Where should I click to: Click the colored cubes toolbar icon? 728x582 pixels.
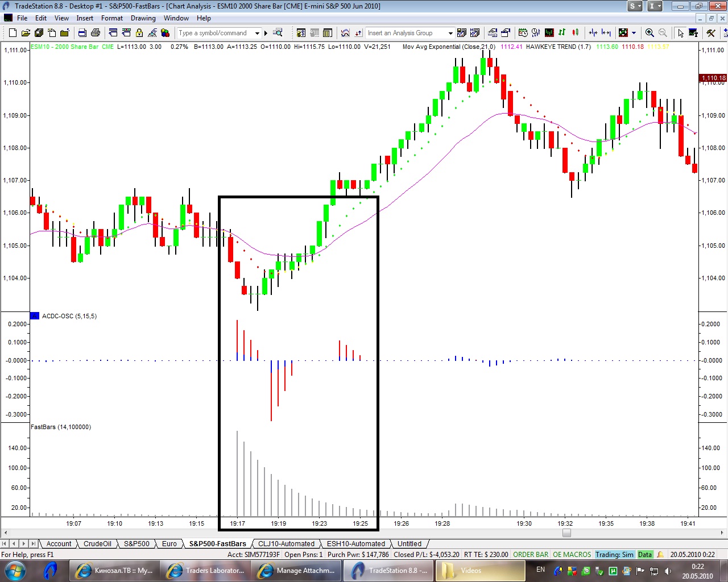pos(165,33)
